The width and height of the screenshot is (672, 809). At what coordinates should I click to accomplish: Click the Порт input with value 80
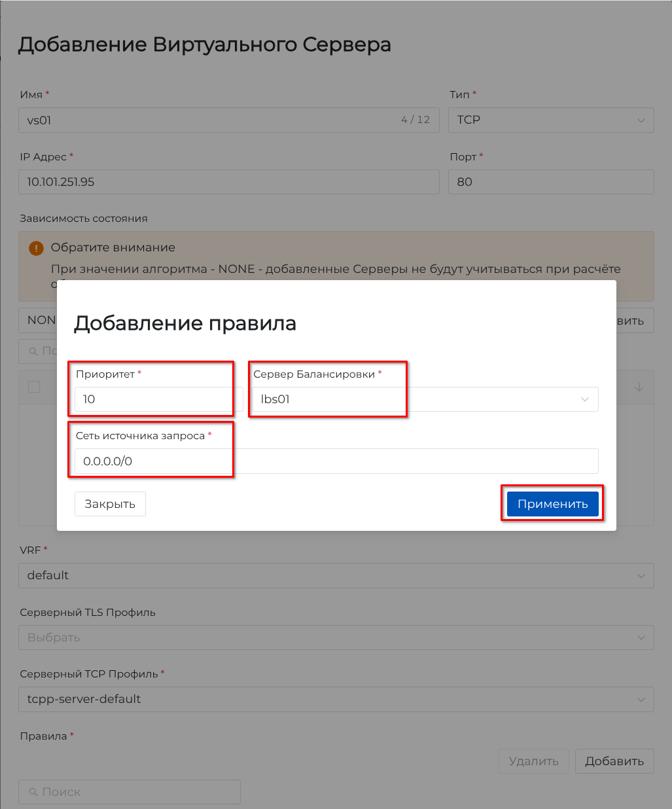pos(550,182)
